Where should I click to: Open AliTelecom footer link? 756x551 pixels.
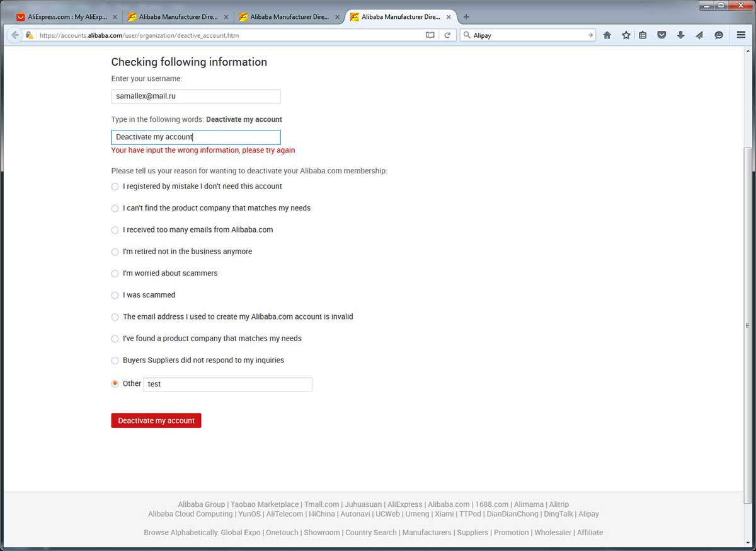coord(285,514)
